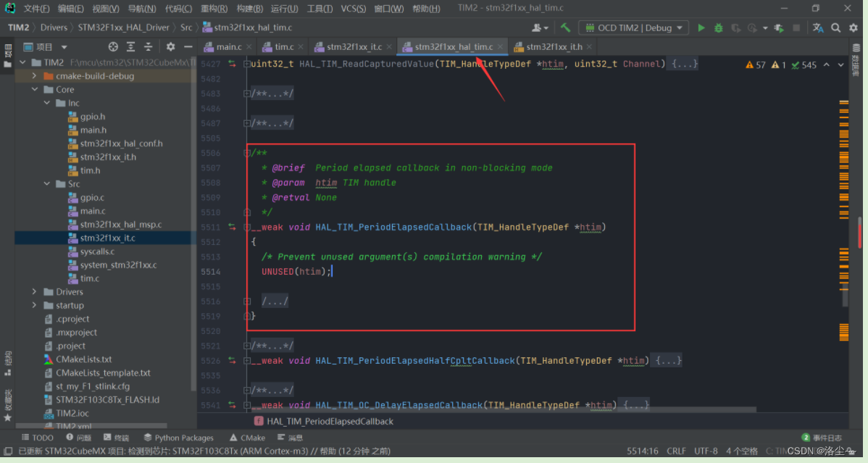Open IDE settings gear in top toolbar

pyautogui.click(x=854, y=28)
